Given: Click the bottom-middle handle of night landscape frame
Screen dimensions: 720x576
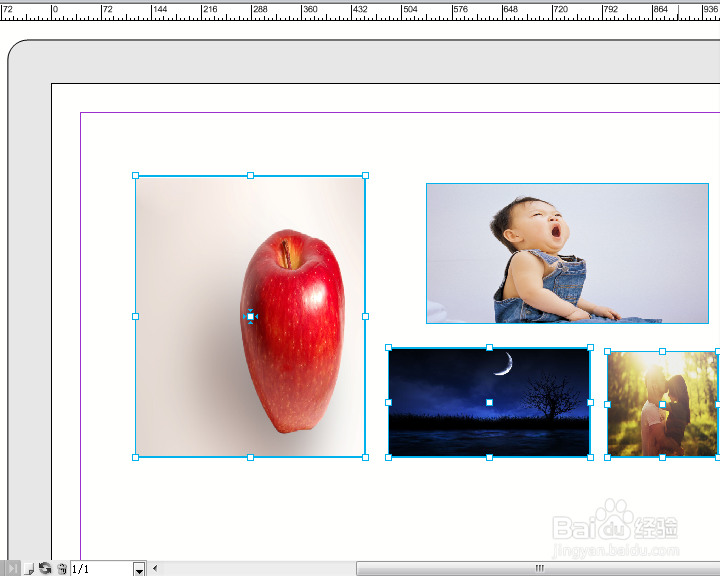Looking at the screenshot, I should pyautogui.click(x=489, y=457).
